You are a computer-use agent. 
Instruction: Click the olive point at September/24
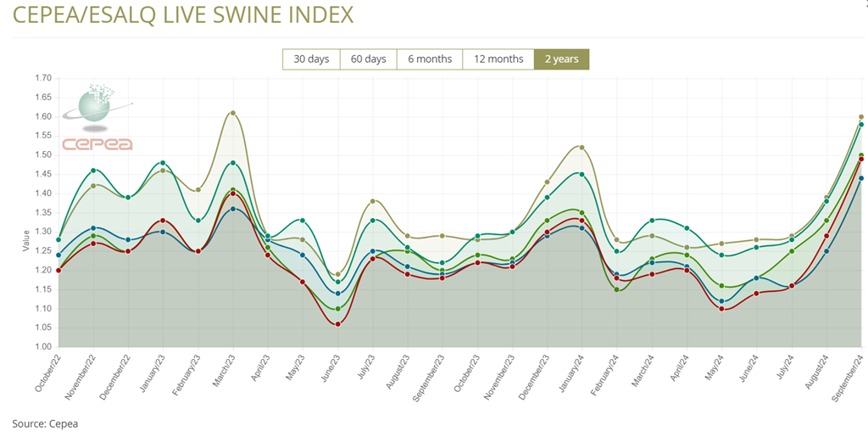click(x=861, y=117)
